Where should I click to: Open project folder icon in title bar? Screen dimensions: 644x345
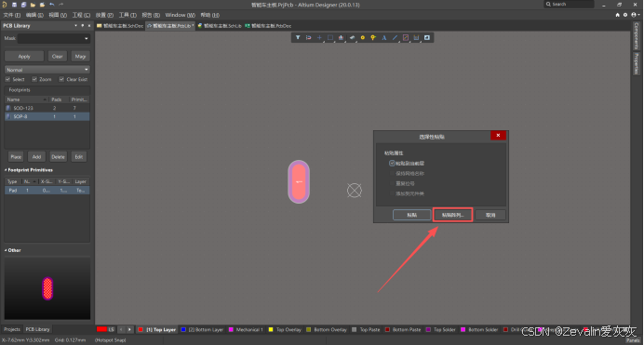pos(42,5)
